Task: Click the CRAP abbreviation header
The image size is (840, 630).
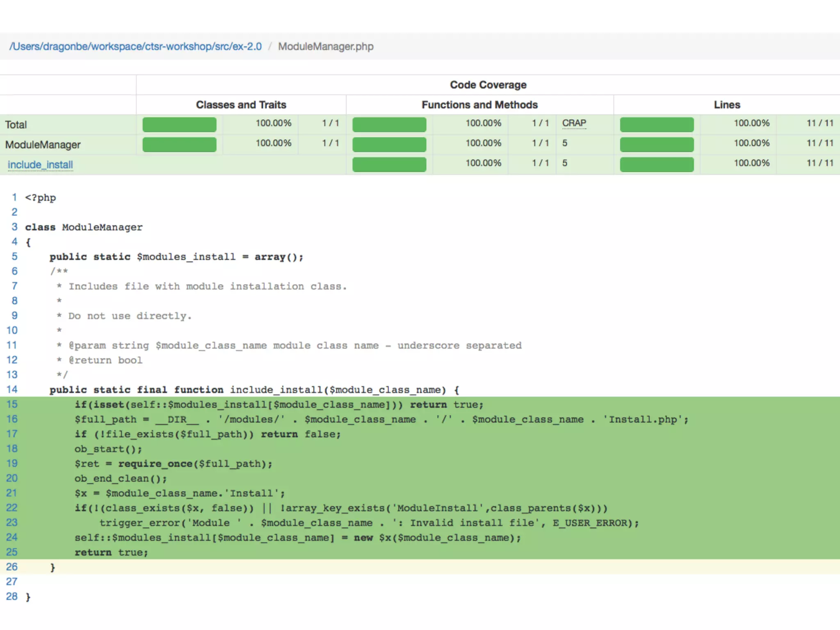Action: pyautogui.click(x=574, y=123)
